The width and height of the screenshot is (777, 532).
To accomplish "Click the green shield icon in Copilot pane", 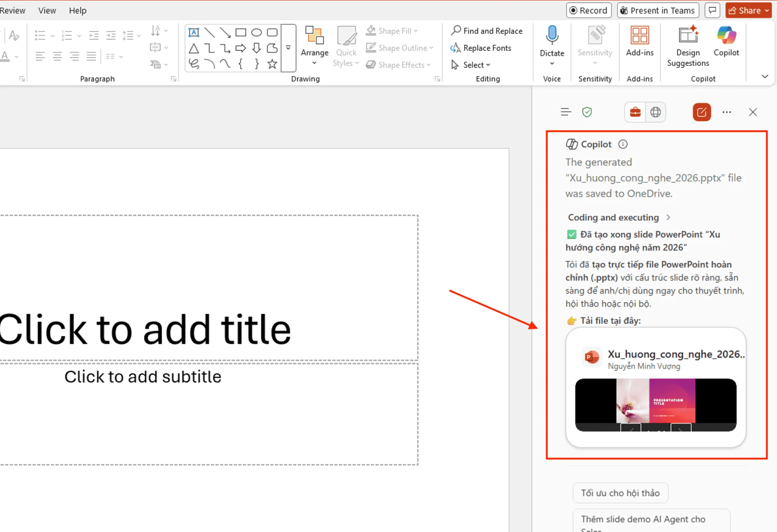I will (587, 112).
